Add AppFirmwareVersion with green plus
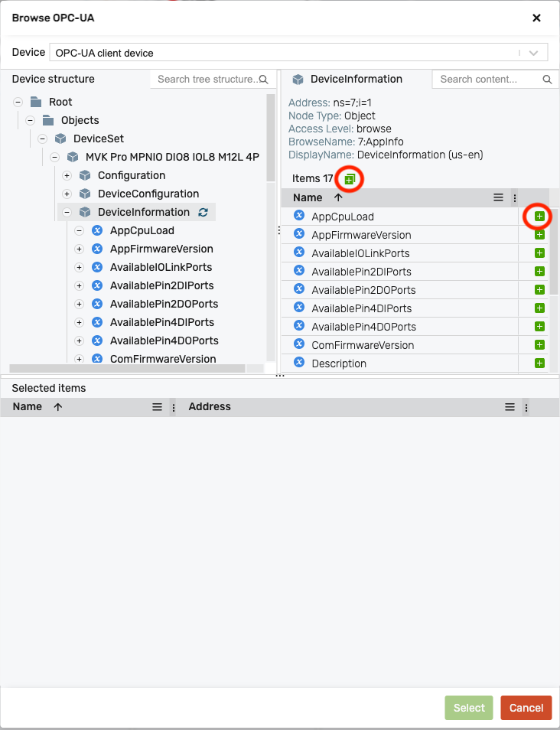560x730 pixels. point(539,235)
